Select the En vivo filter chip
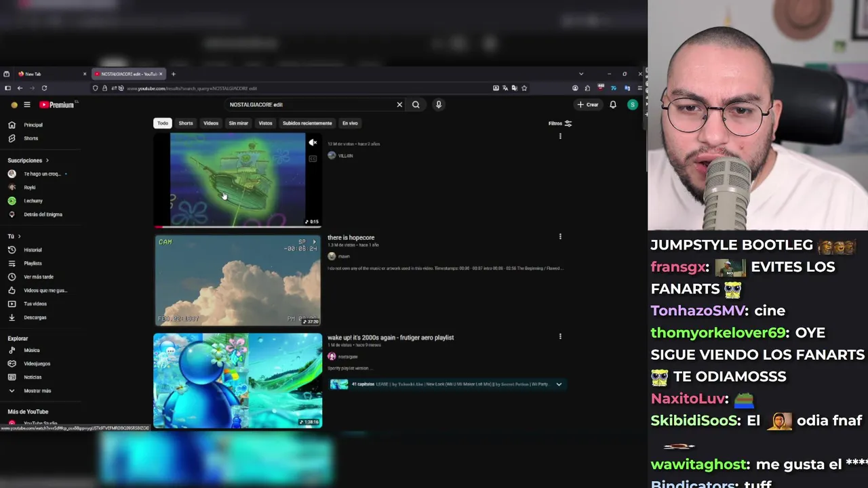 pyautogui.click(x=350, y=123)
